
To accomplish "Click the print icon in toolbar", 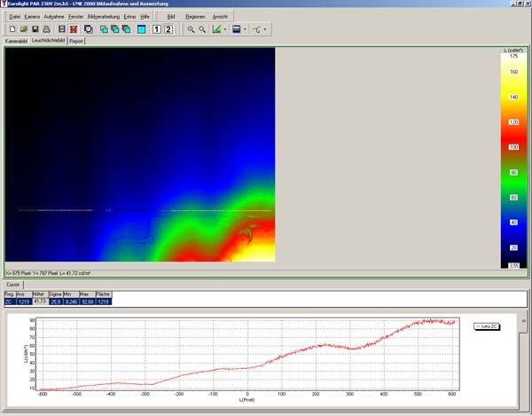I will (45, 29).
